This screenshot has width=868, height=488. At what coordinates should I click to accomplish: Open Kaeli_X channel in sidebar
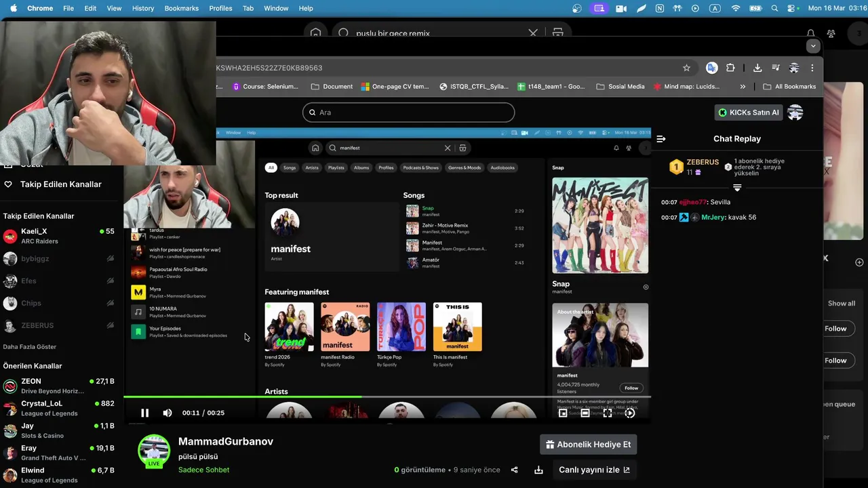[x=59, y=236]
